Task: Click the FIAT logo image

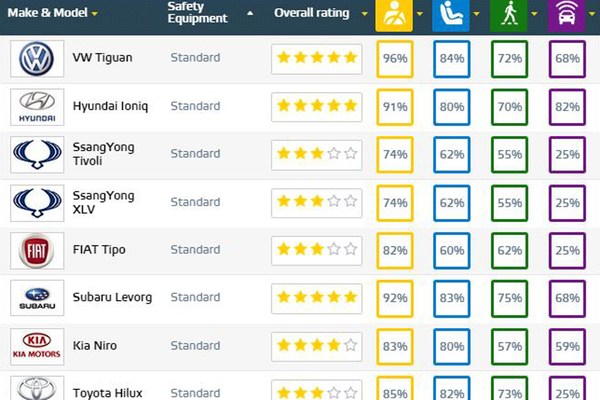Action: pos(37,251)
